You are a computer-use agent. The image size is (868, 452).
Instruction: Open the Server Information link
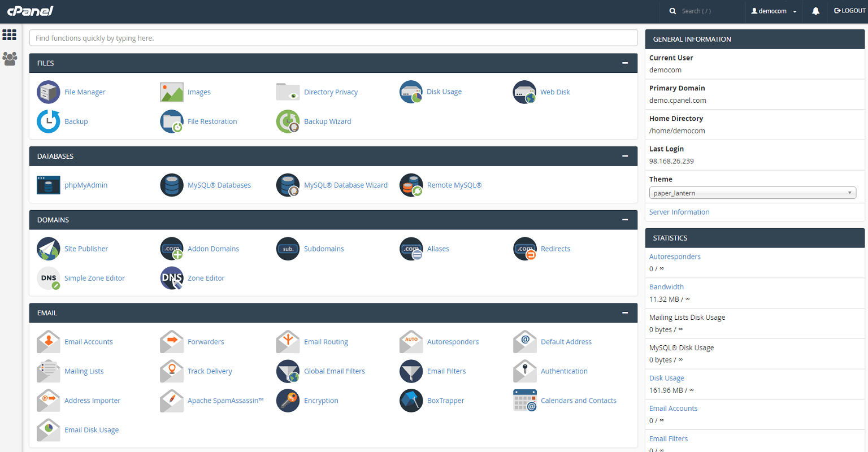[x=679, y=212]
